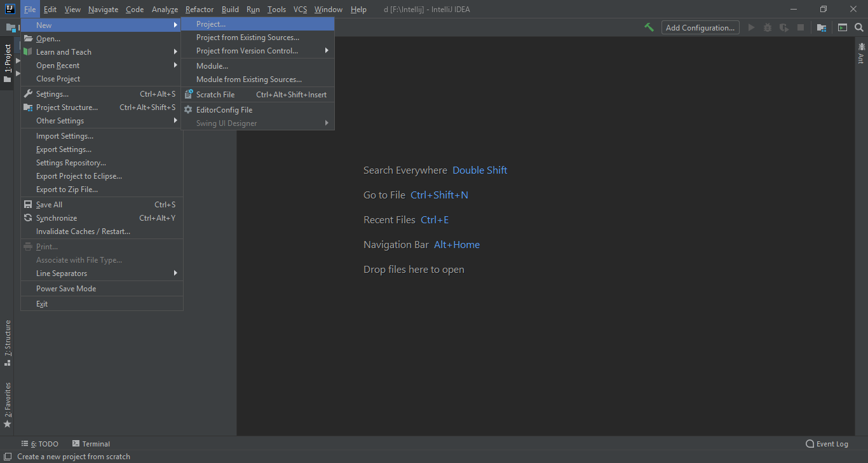Click the Run with Coverage toolbar icon
The width and height of the screenshot is (868, 463).
[784, 27]
